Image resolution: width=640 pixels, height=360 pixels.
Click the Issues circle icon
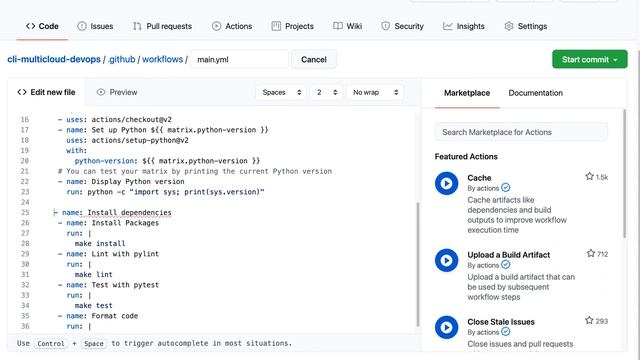(x=82, y=26)
